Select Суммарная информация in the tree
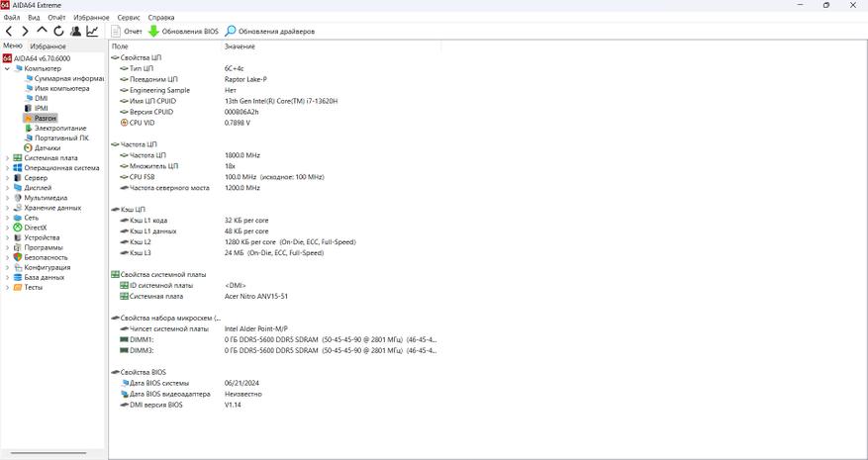 coord(64,78)
